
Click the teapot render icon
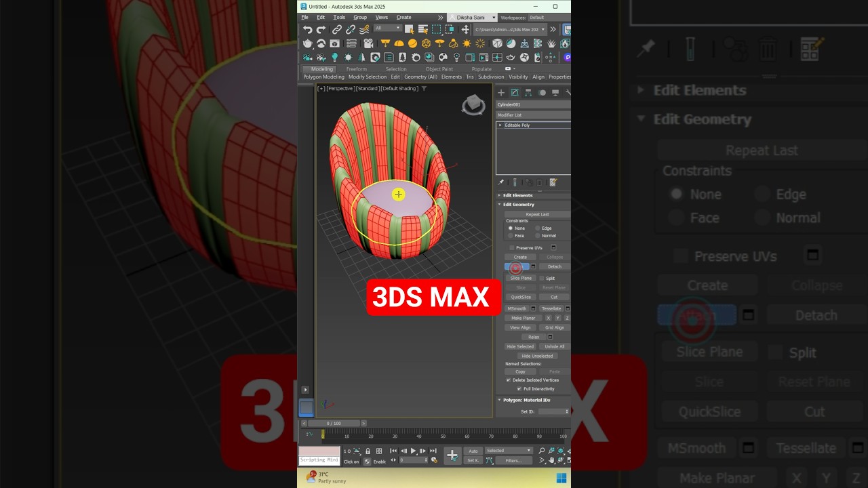click(x=308, y=43)
